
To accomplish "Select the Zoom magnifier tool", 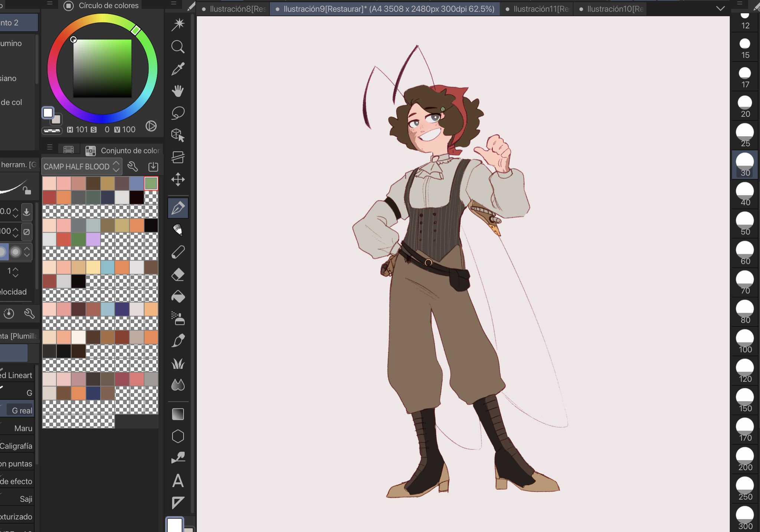I will pos(178,47).
